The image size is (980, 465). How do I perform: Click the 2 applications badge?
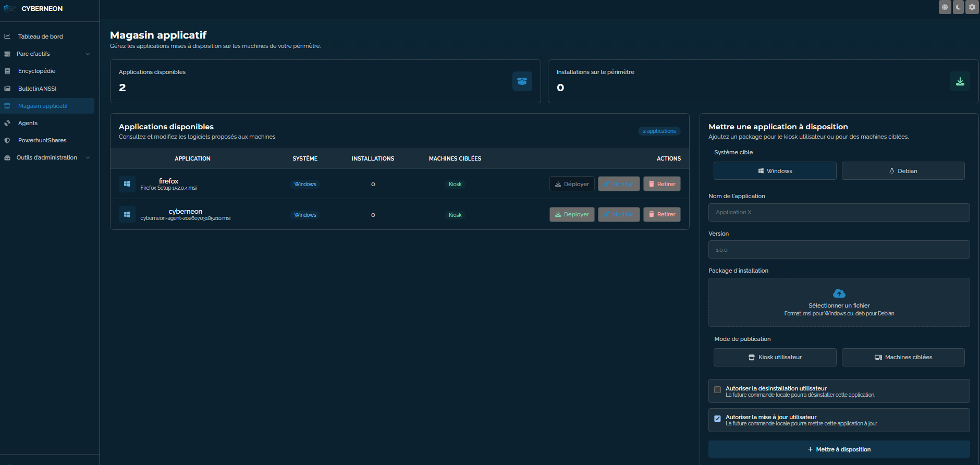[659, 131]
